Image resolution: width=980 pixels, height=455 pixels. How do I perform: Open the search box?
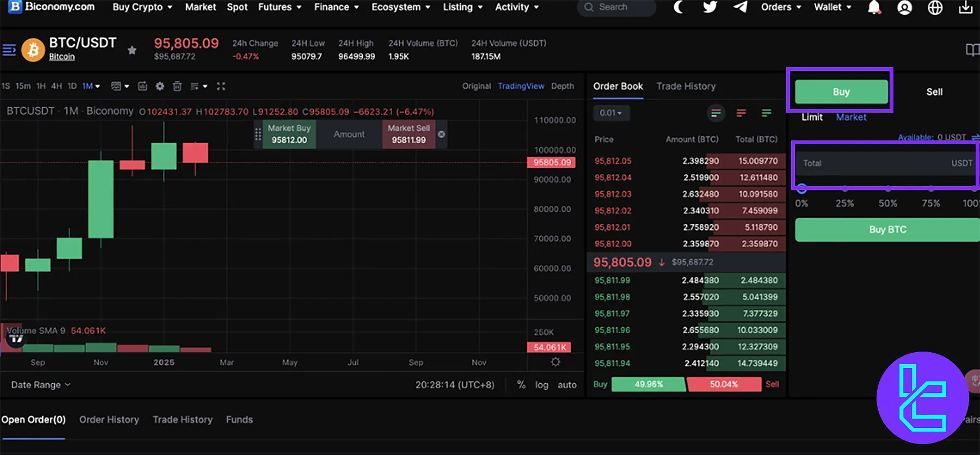(x=616, y=7)
